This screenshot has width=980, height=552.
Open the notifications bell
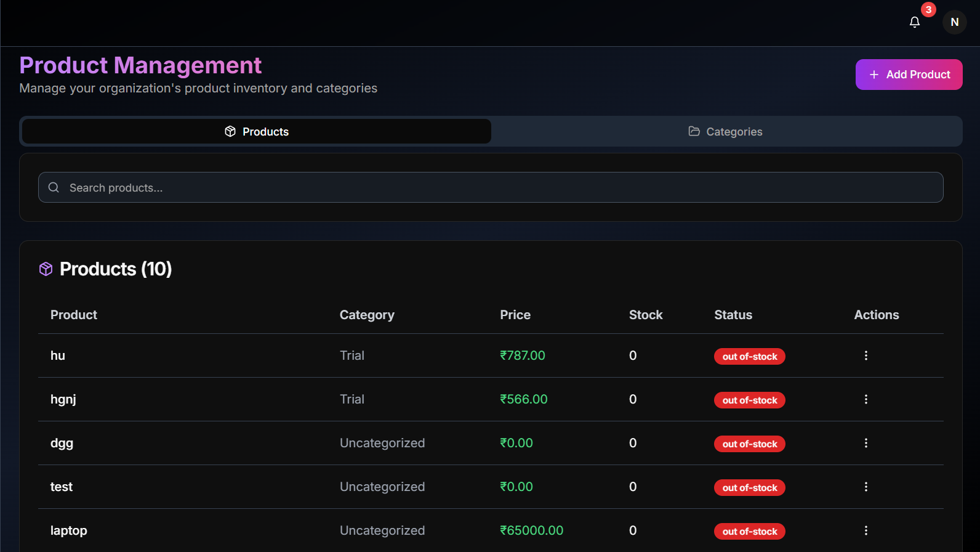[915, 22]
